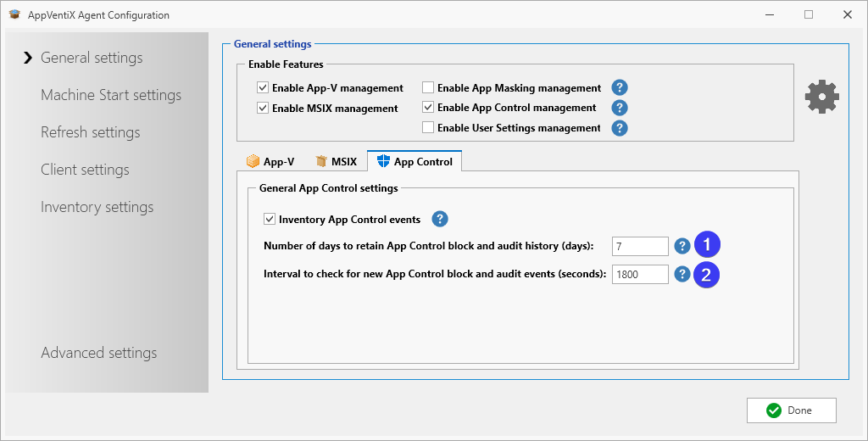
Task: Click help icon next to check interval field
Action: [x=682, y=274]
